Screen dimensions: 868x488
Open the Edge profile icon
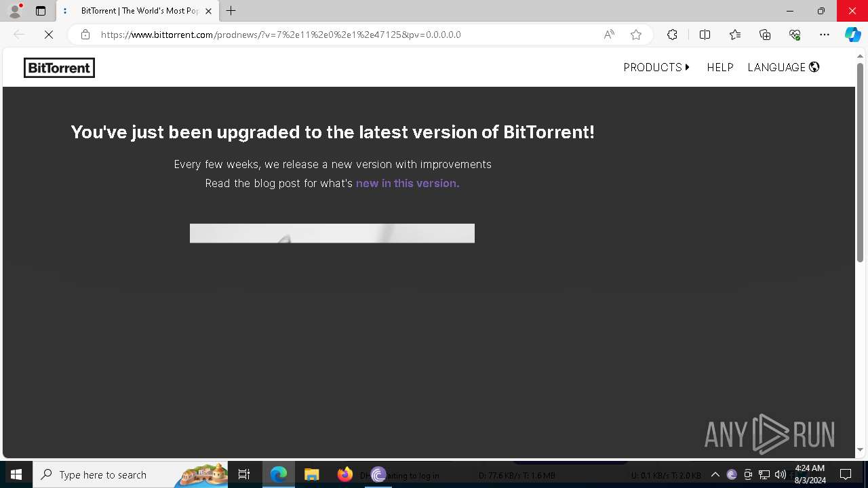click(15, 11)
